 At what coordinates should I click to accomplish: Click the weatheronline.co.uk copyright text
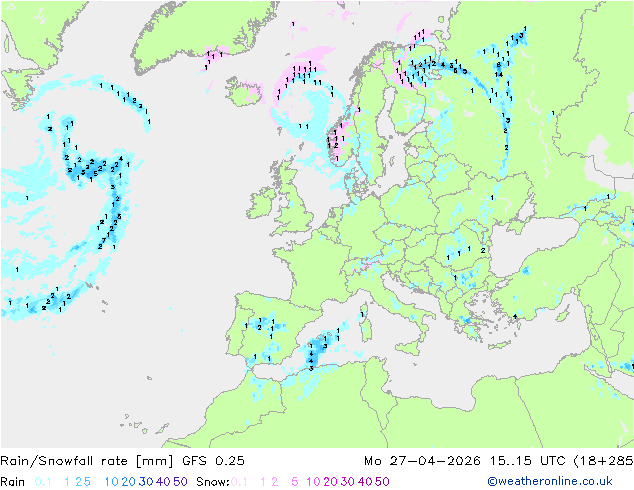coord(549,481)
